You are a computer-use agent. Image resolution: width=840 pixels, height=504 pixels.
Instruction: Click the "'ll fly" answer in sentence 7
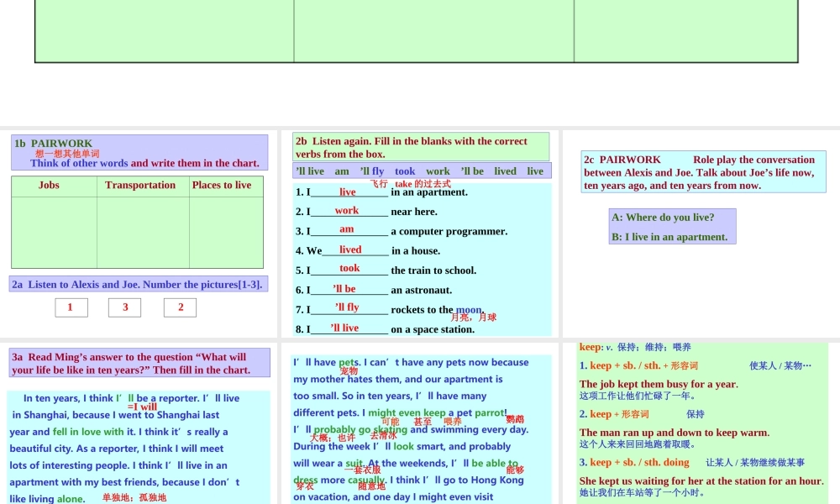click(347, 307)
